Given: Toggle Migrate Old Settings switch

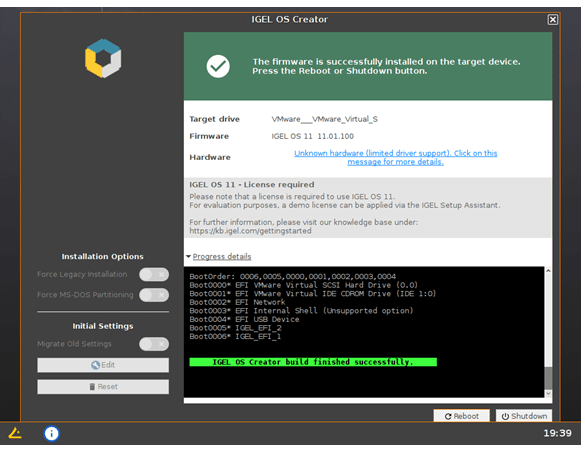Looking at the screenshot, I should pos(154,344).
